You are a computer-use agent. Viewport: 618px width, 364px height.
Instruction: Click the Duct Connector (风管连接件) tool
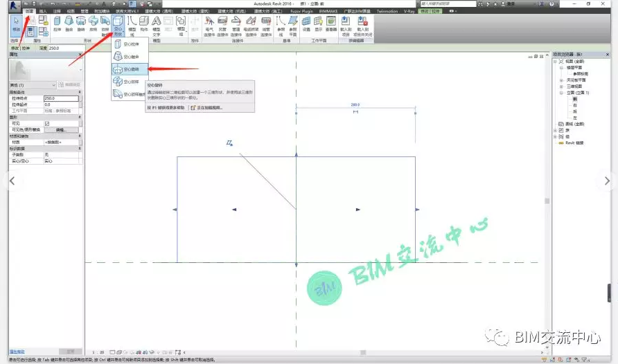[x=222, y=26]
